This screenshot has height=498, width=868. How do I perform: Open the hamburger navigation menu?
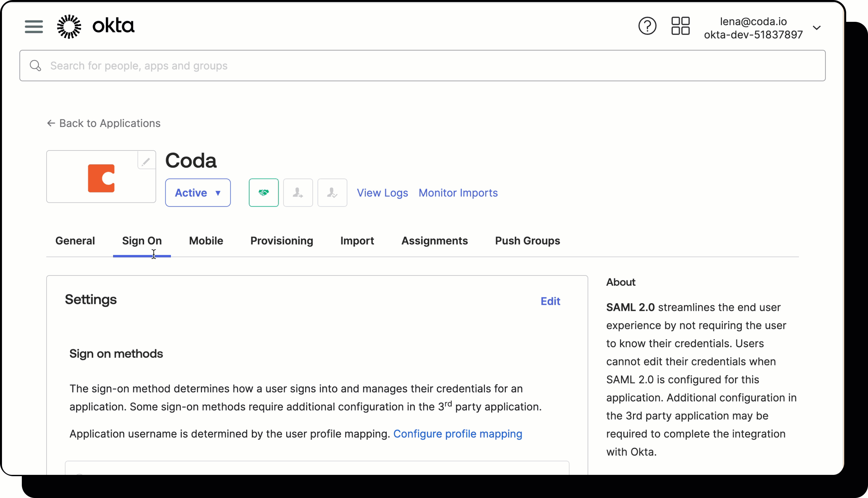[x=33, y=26]
